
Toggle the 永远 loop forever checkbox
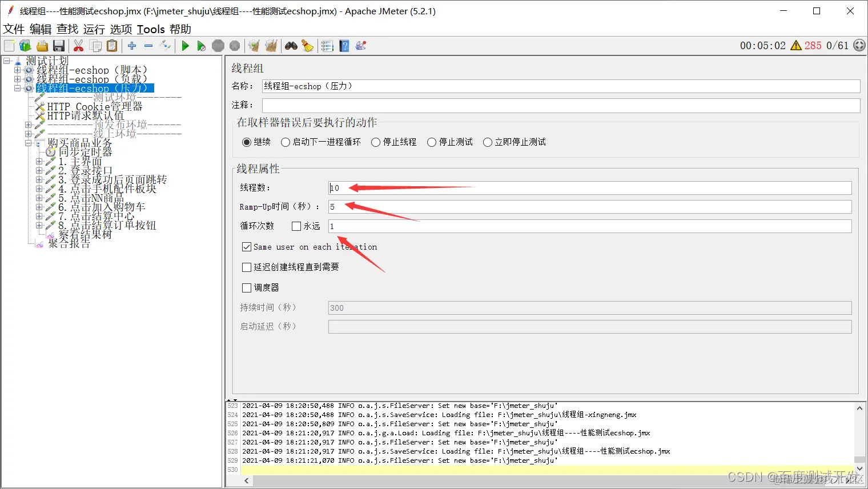(x=296, y=226)
